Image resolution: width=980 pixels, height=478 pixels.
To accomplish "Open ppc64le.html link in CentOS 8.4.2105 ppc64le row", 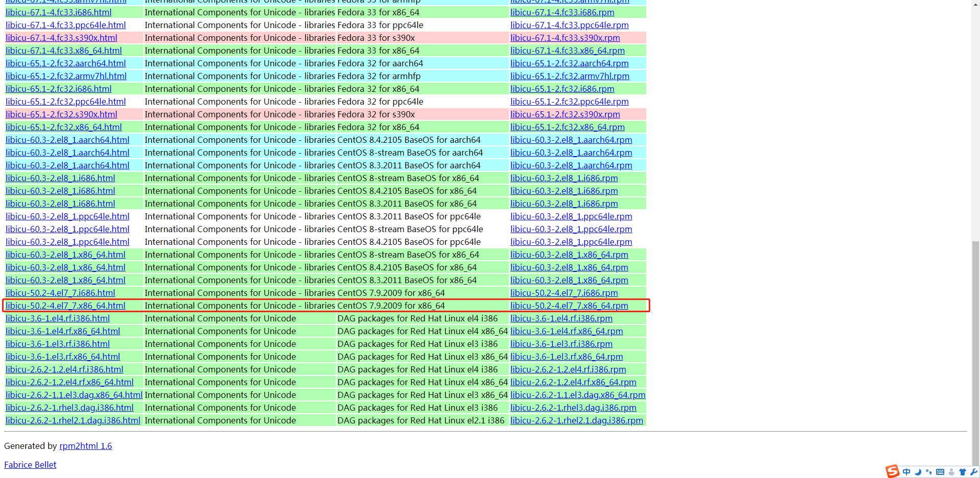I will 67,242.
